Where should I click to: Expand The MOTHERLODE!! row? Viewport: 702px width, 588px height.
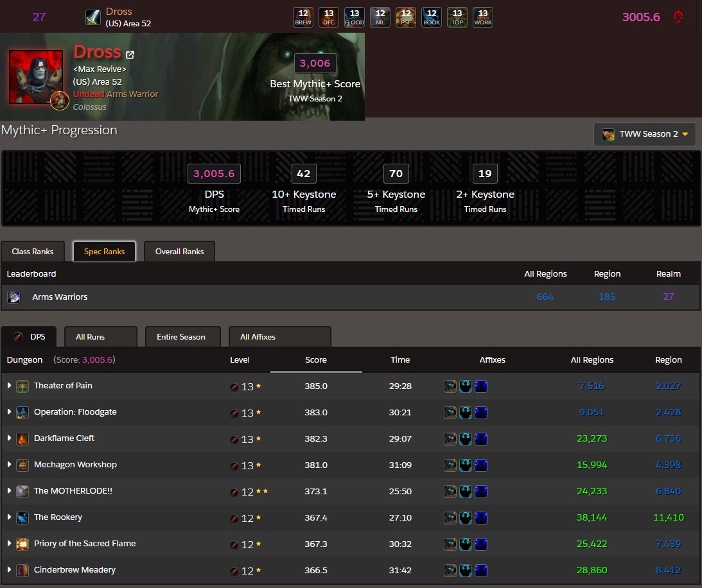click(x=9, y=491)
